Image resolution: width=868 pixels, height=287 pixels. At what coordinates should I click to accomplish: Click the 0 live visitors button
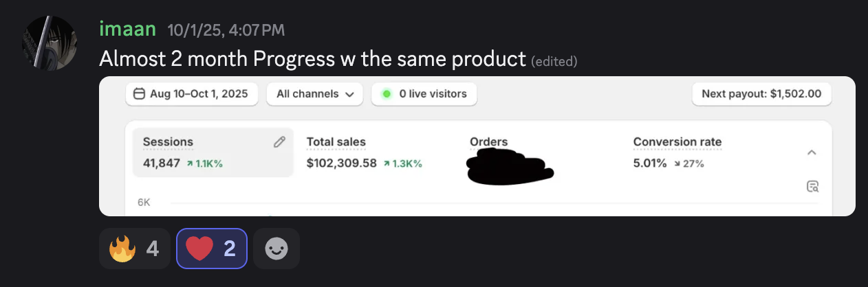(424, 94)
